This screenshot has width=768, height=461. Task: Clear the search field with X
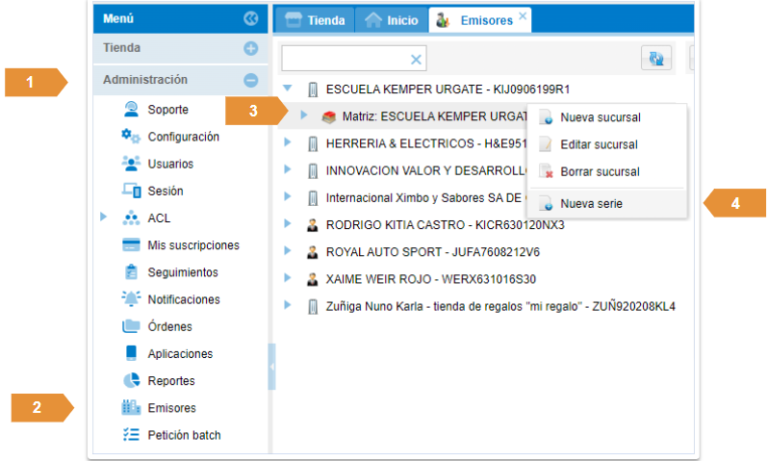coord(416,60)
